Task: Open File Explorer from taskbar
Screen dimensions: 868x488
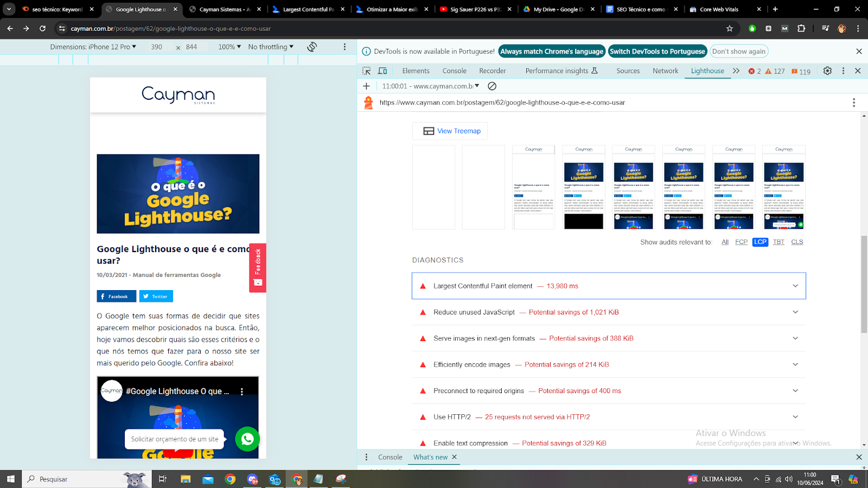Action: coord(186,479)
